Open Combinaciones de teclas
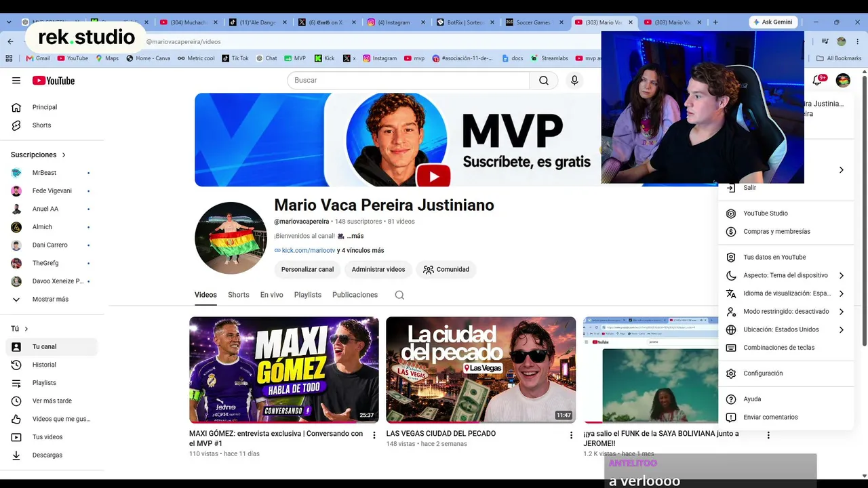 (x=785, y=348)
